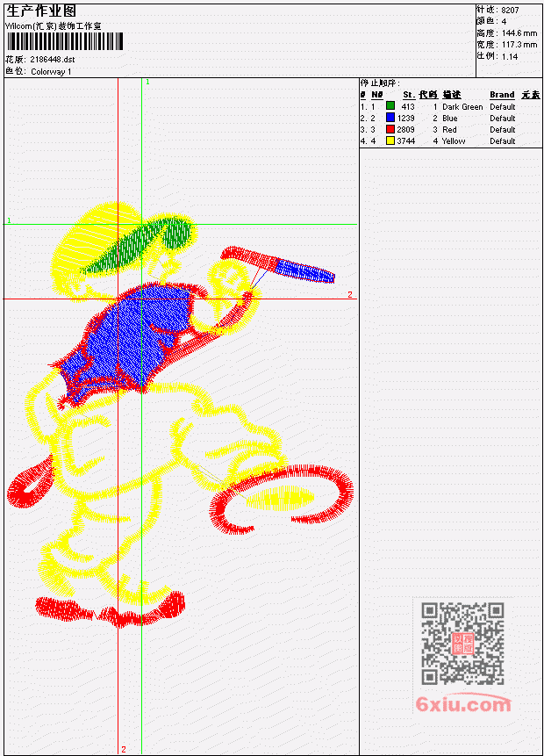Viewport: 544px width, 756px height.
Task: Click 'Default' brand in Yellow row
Action: pos(502,141)
